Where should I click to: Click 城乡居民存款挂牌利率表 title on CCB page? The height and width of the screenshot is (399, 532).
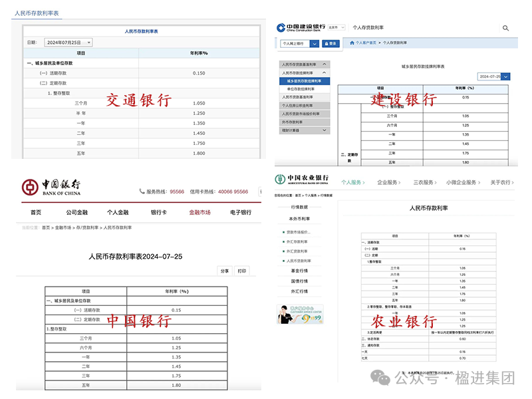point(423,66)
